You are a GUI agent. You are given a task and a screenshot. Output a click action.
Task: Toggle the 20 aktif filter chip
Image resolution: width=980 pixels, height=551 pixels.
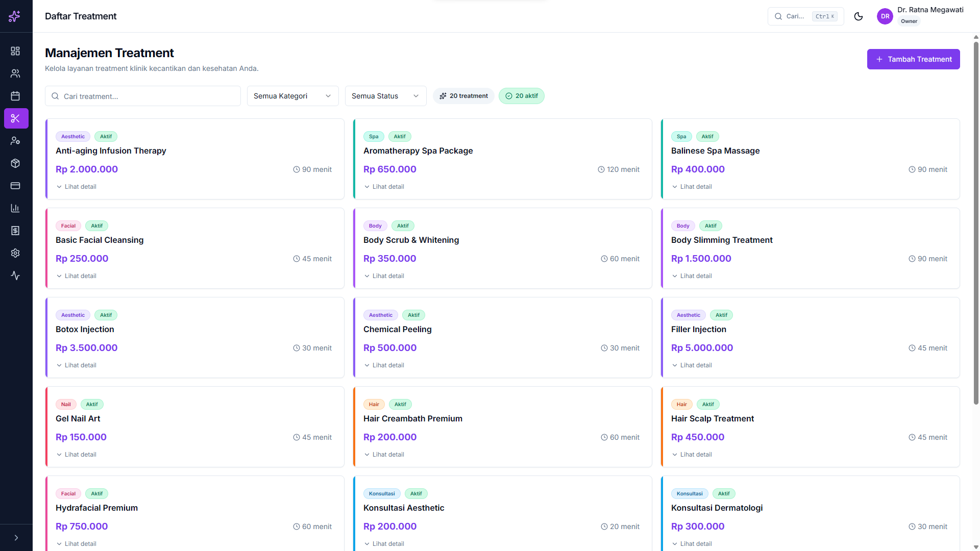click(x=521, y=96)
